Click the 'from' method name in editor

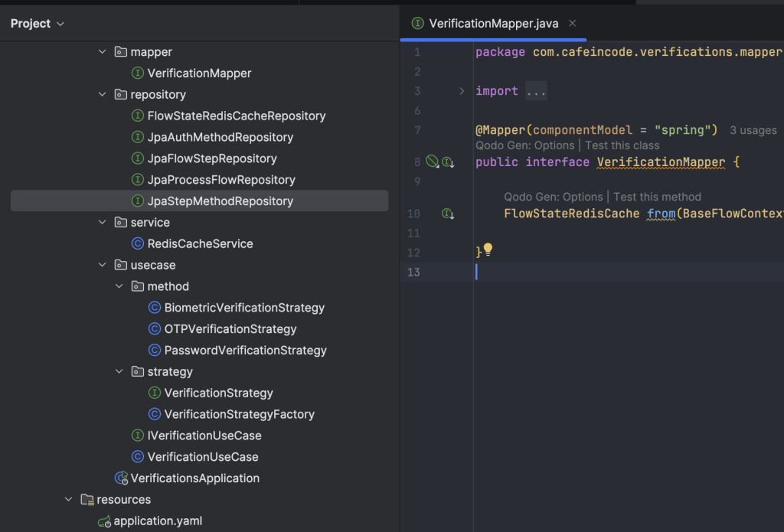[x=661, y=214]
